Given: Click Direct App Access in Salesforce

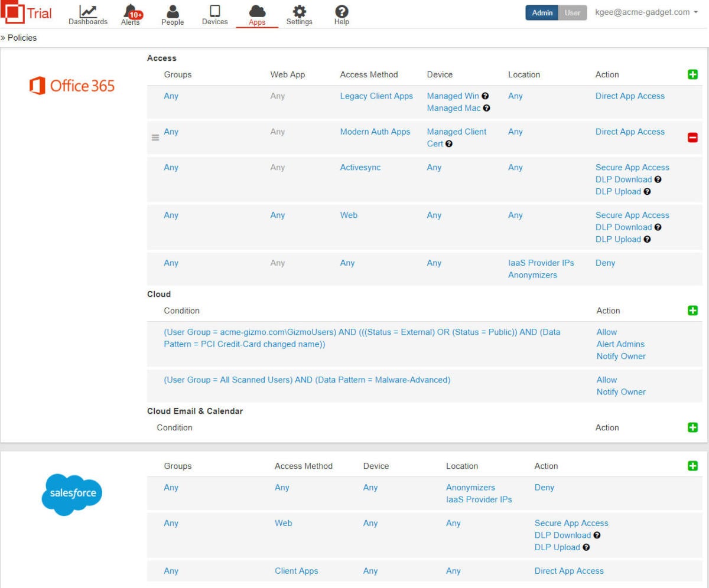Looking at the screenshot, I should [x=569, y=571].
